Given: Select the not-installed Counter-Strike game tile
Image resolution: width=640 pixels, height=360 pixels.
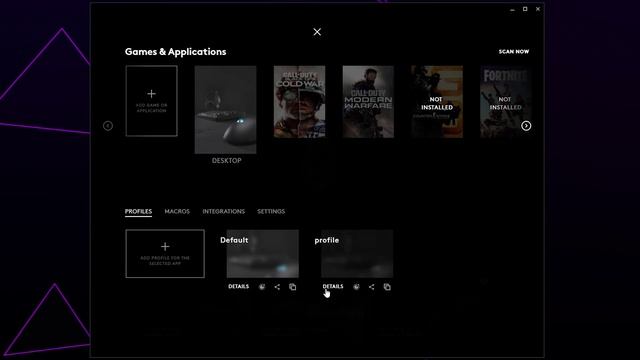Looking at the screenshot, I should point(437,102).
